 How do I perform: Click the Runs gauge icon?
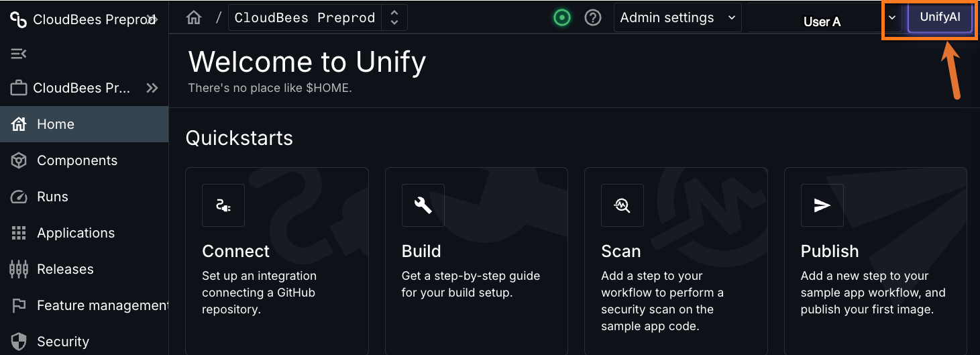19,197
